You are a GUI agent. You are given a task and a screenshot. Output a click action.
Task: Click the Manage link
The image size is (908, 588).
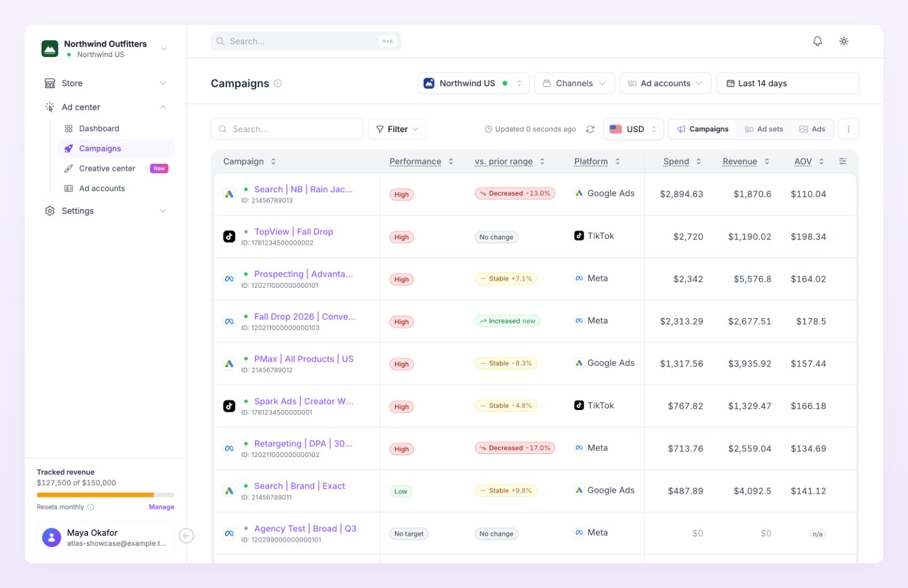coord(161,507)
